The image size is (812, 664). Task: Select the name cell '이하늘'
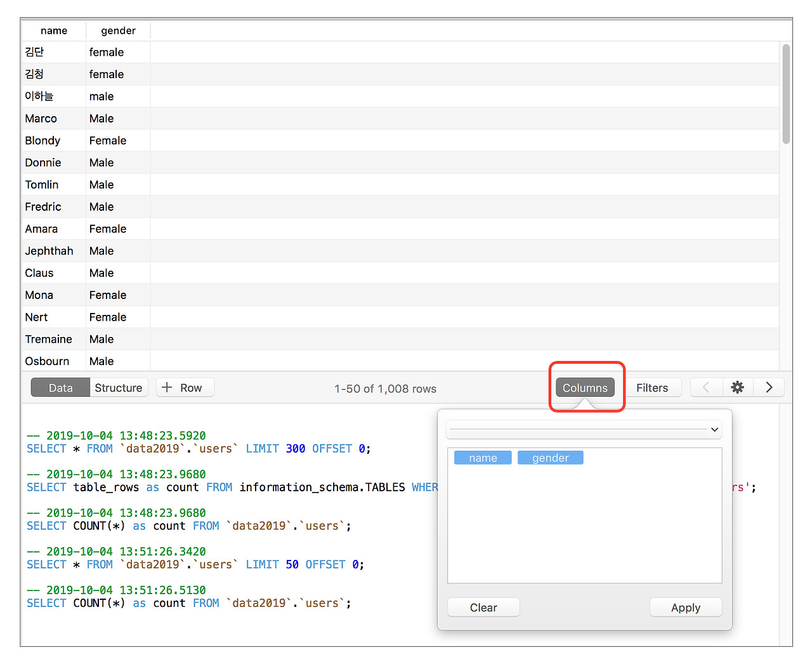coord(54,96)
